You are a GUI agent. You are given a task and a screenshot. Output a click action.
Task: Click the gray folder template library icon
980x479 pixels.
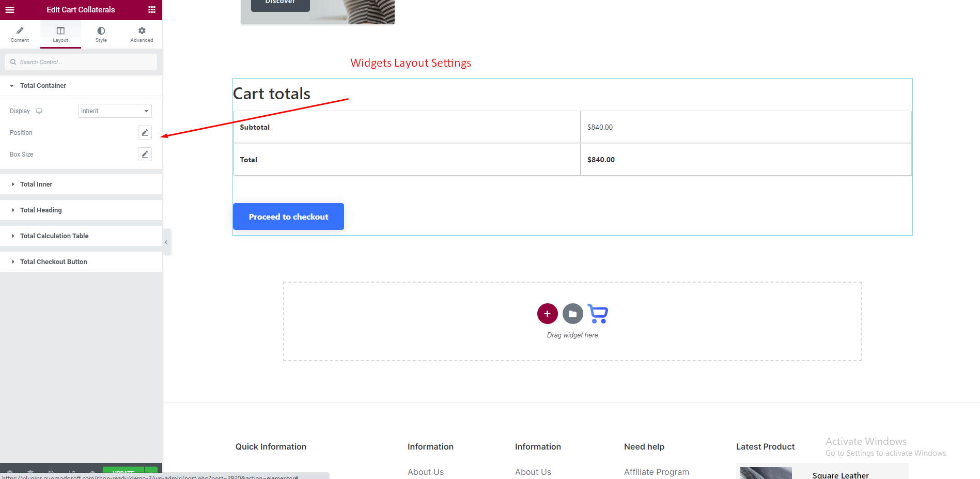572,314
